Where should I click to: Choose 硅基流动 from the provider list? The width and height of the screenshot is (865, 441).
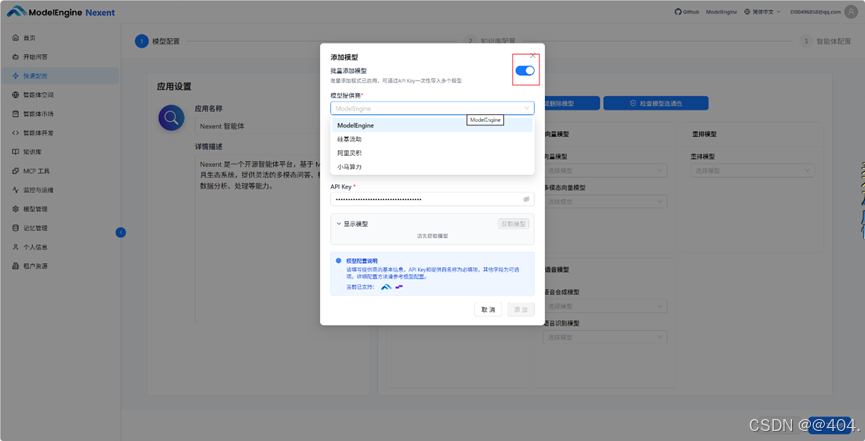[x=432, y=139]
